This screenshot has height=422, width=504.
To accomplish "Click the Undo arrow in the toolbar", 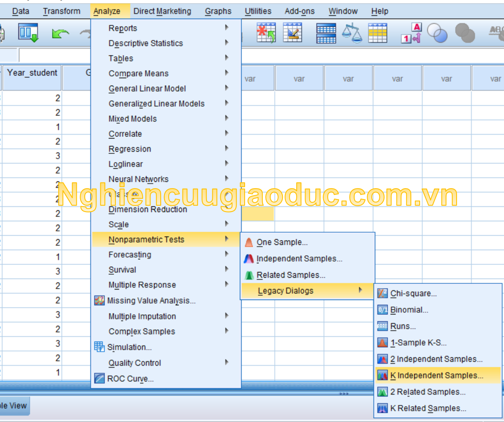I will tap(60, 34).
